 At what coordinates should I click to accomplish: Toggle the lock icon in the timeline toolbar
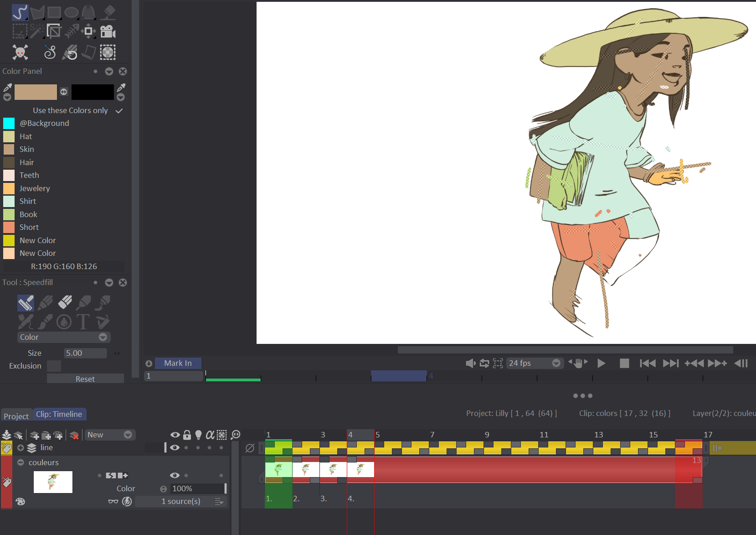pos(187,435)
